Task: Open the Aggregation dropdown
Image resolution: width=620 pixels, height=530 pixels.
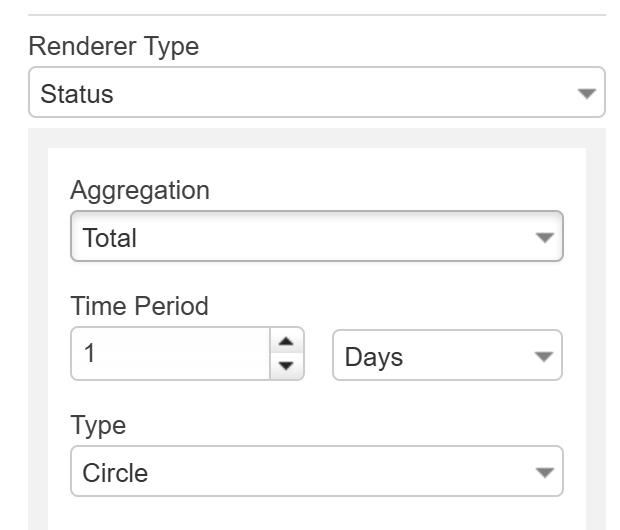Action: [x=316, y=238]
